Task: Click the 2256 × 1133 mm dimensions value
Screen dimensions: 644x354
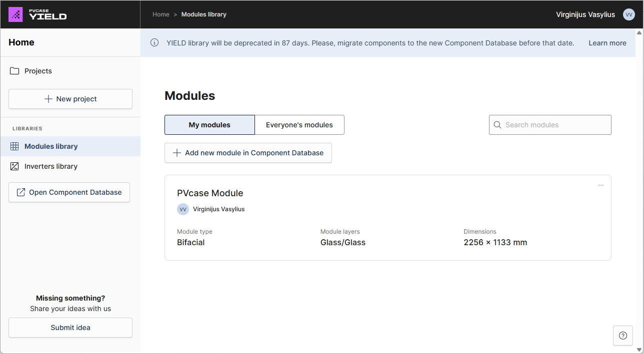Action: (x=495, y=243)
